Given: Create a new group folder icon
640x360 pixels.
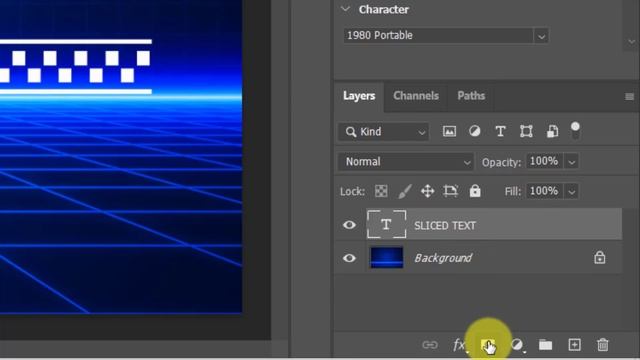Looking at the screenshot, I should [x=545, y=345].
